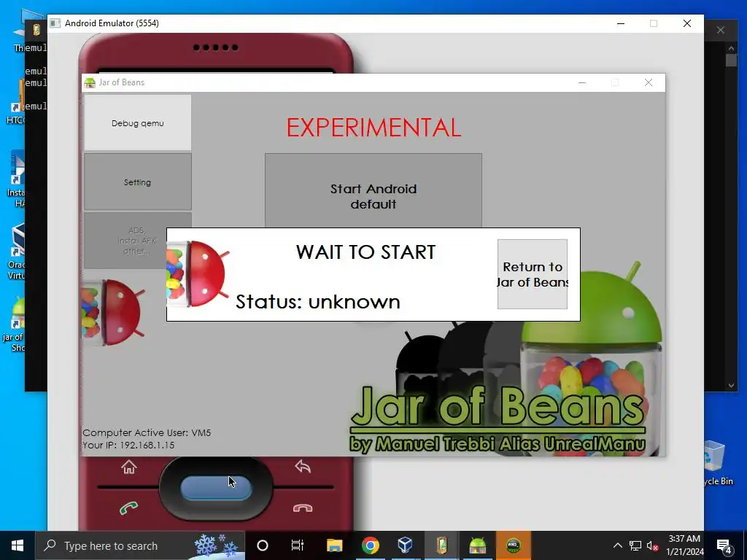Click the red end-call key on emulator
Viewport: 747px width, 560px height.
point(303,508)
